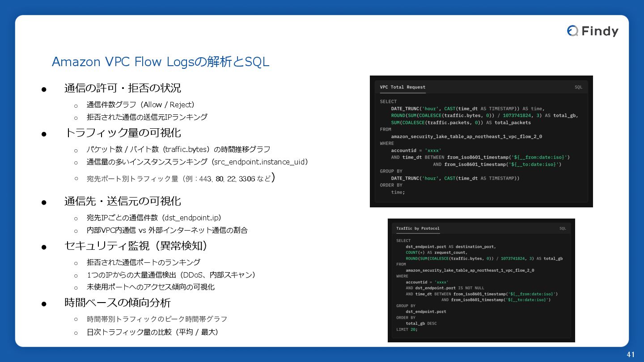Viewport: 644px width, 362px height.
Task: Click the DATE_TRUNC line under SELECT in upper code
Action: (x=468, y=109)
